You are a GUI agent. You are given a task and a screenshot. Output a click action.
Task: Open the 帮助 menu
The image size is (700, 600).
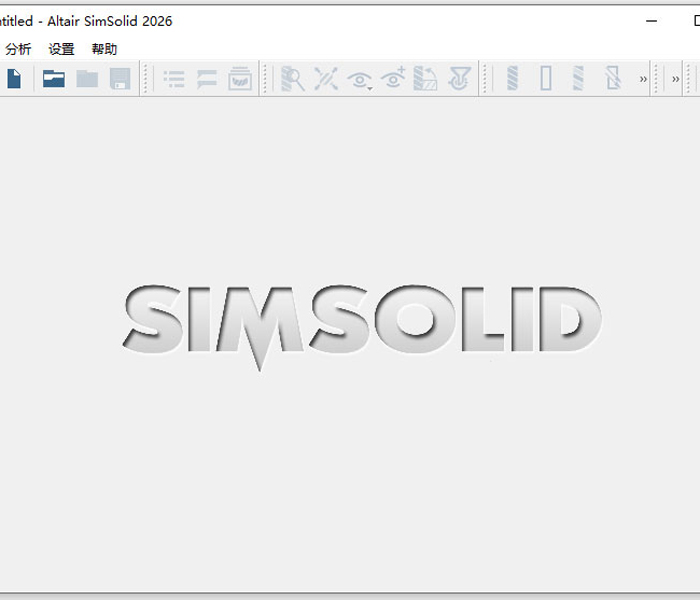(104, 49)
